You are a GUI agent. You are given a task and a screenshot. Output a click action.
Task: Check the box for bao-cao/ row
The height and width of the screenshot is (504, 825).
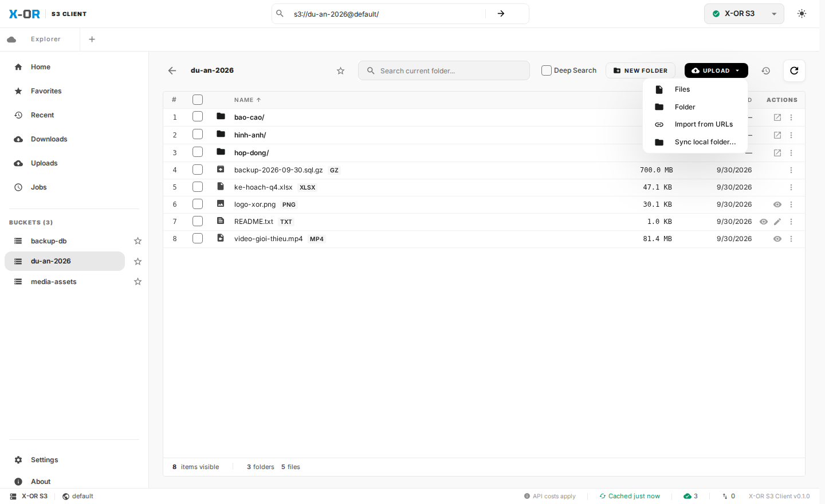click(198, 117)
